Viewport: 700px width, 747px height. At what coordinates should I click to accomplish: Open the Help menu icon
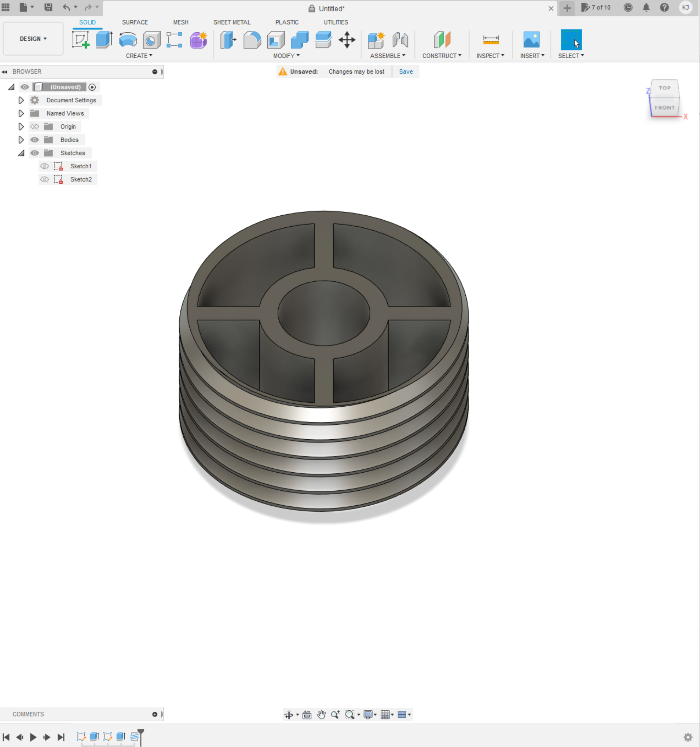point(664,7)
